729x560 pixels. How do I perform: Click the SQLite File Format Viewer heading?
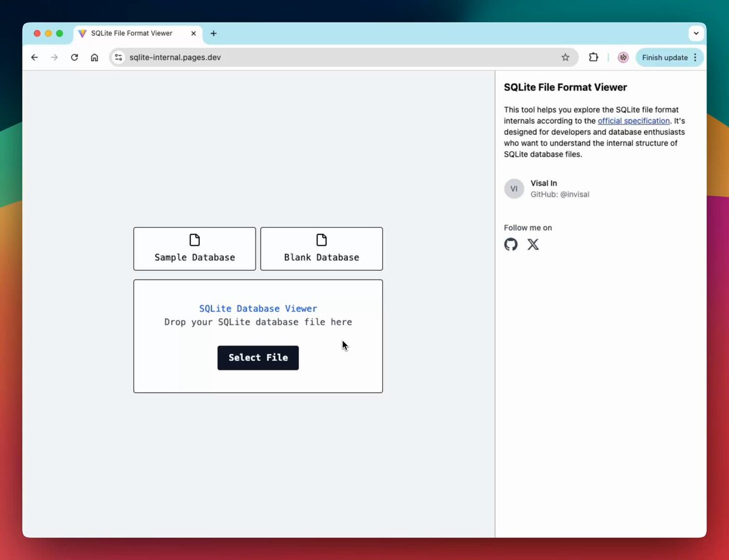[566, 87]
